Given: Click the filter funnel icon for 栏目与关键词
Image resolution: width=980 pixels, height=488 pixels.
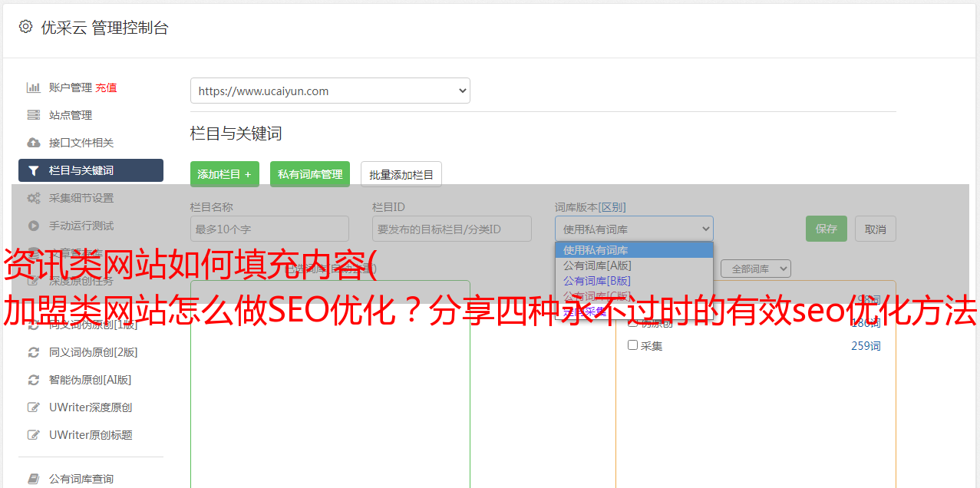Looking at the screenshot, I should (33, 170).
